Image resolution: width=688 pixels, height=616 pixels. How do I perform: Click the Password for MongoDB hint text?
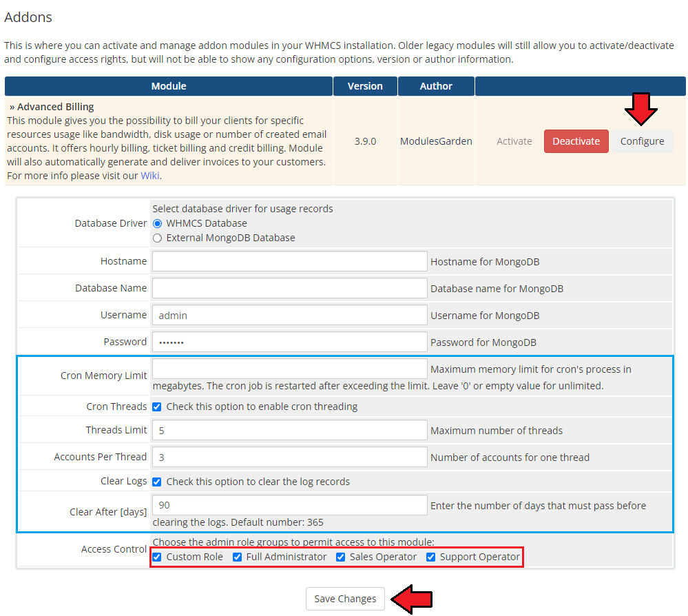point(483,342)
